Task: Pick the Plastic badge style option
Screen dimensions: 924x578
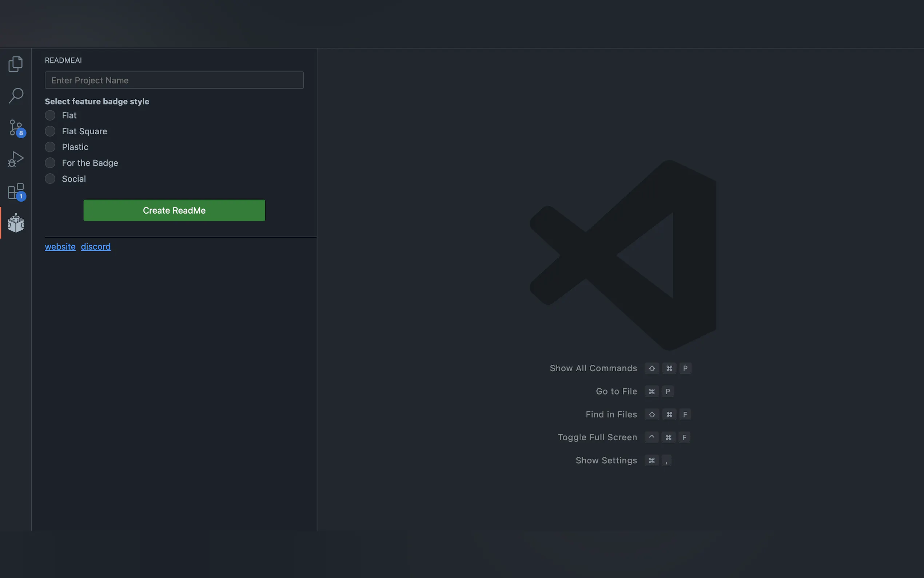Action: (x=50, y=147)
